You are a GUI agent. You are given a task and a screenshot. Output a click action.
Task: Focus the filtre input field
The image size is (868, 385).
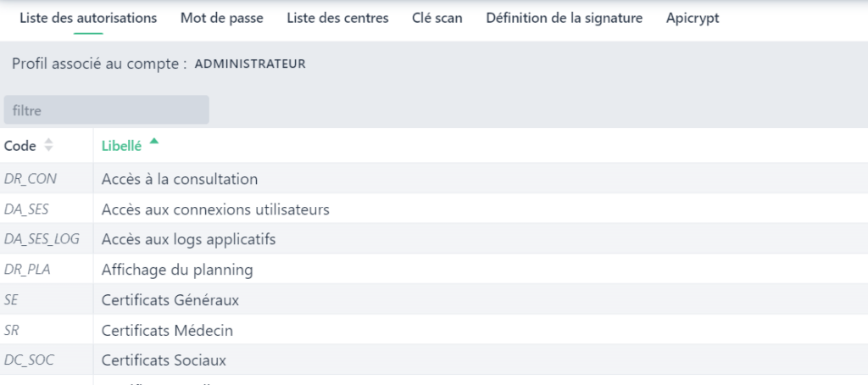[106, 110]
